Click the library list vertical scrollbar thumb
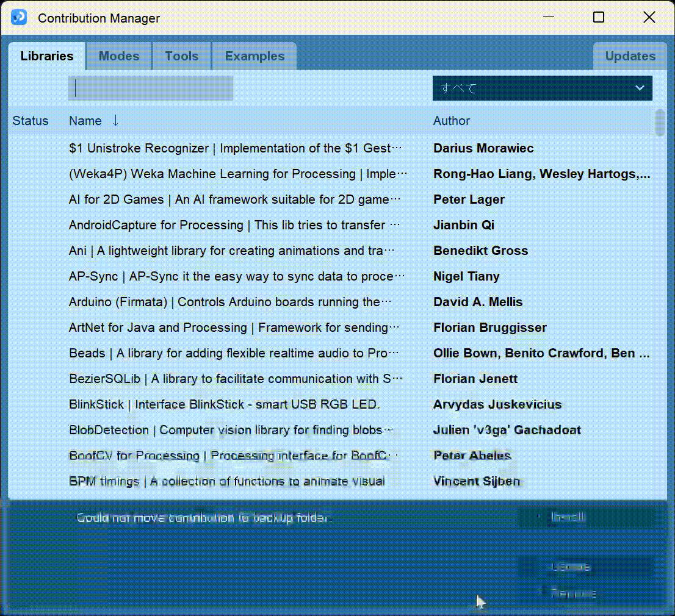 coord(660,123)
